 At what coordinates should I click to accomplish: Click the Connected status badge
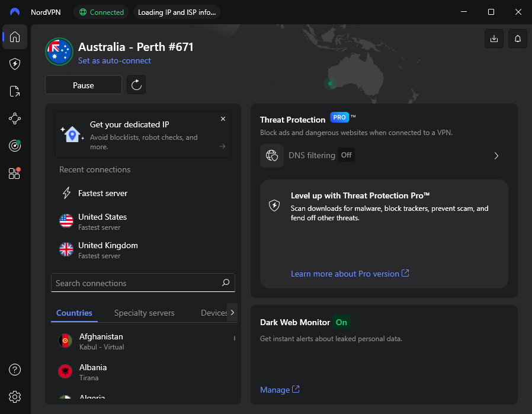tap(101, 12)
